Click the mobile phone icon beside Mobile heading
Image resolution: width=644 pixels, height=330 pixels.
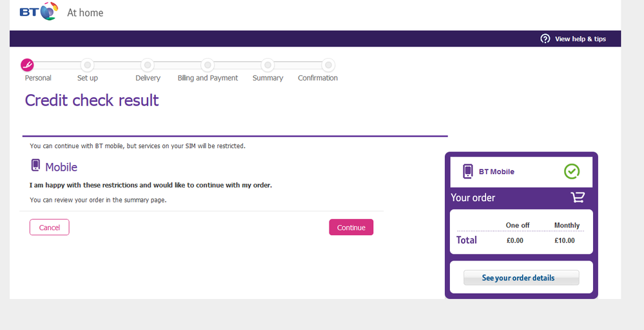[35, 166]
